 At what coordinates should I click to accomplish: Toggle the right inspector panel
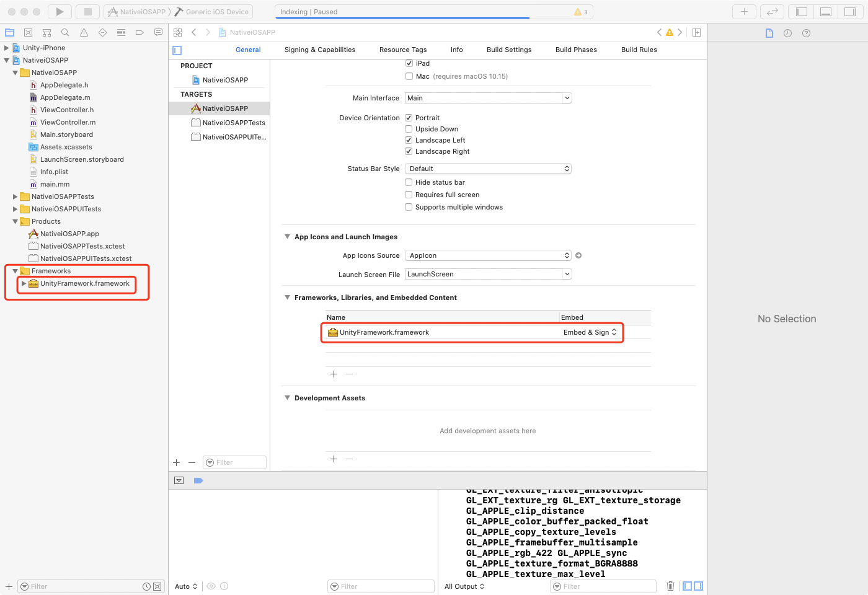tap(849, 12)
